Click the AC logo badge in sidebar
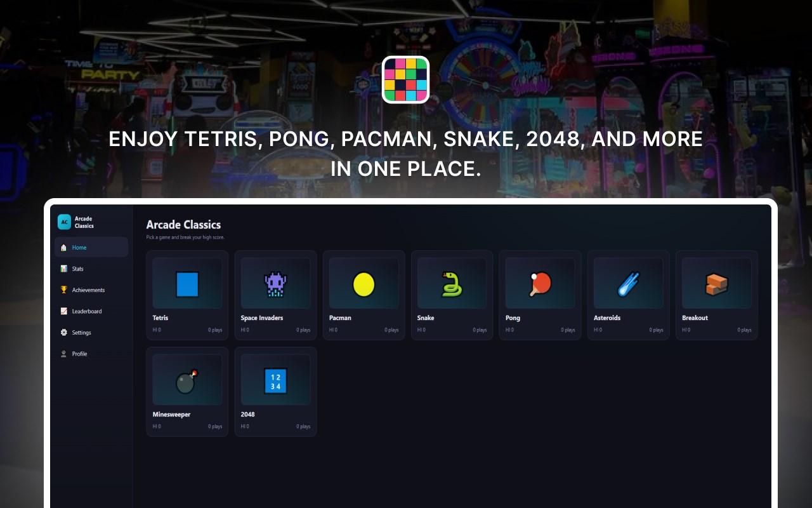Screen dimensions: 812x508 tap(64, 222)
